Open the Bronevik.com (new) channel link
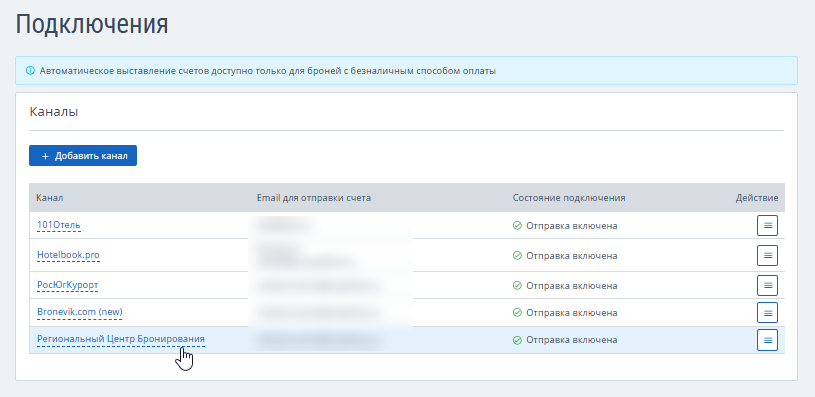Image resolution: width=815 pixels, height=397 pixels. [x=80, y=312]
